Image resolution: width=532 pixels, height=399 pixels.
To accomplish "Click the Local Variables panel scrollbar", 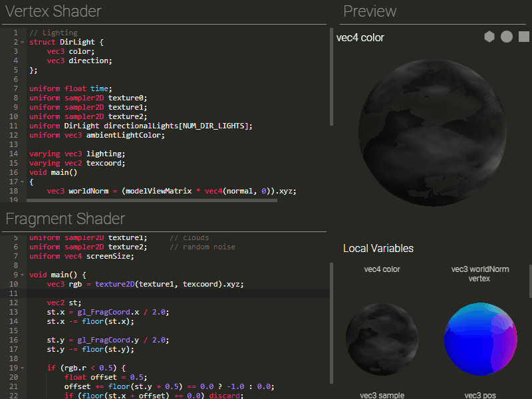I will pos(530,283).
